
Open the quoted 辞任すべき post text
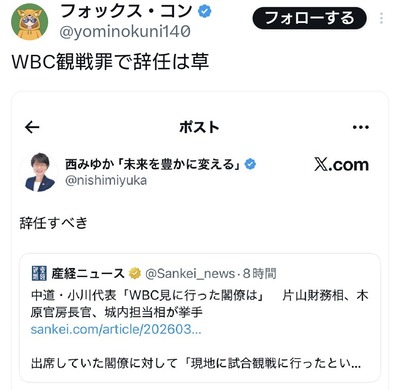[x=53, y=223]
